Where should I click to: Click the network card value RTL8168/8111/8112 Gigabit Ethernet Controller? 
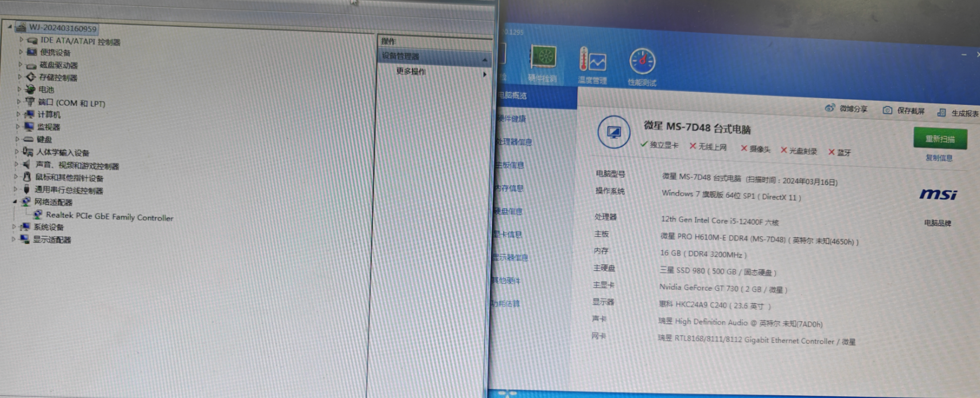pyautogui.click(x=756, y=340)
